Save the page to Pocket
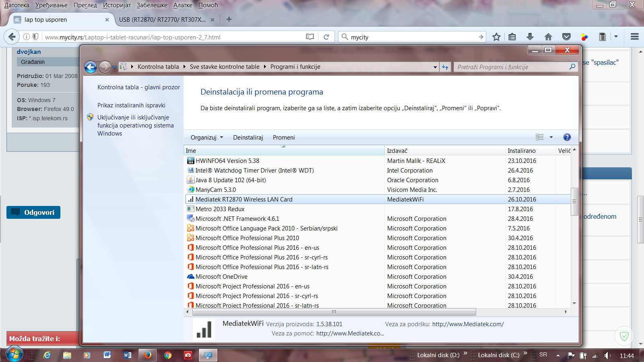Viewport: 644px width, 362px height. tap(566, 37)
